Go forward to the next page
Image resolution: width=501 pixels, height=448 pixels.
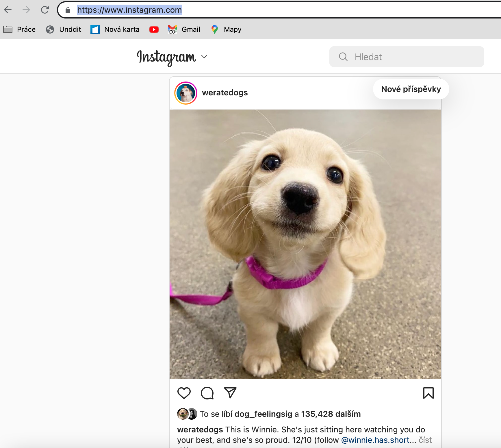click(26, 10)
